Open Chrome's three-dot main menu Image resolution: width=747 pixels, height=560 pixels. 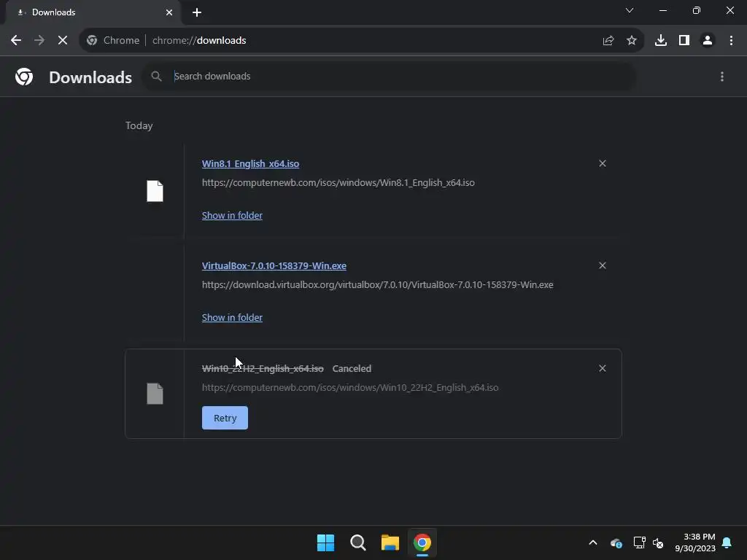pyautogui.click(x=731, y=41)
